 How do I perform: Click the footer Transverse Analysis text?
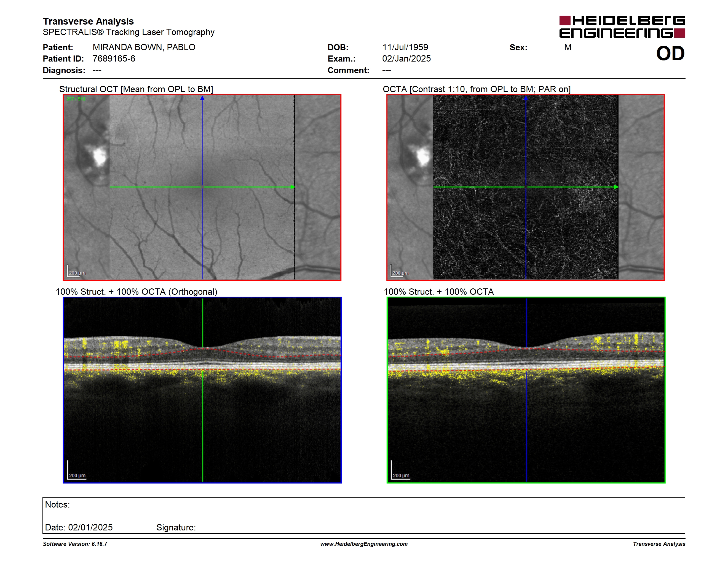point(659,544)
